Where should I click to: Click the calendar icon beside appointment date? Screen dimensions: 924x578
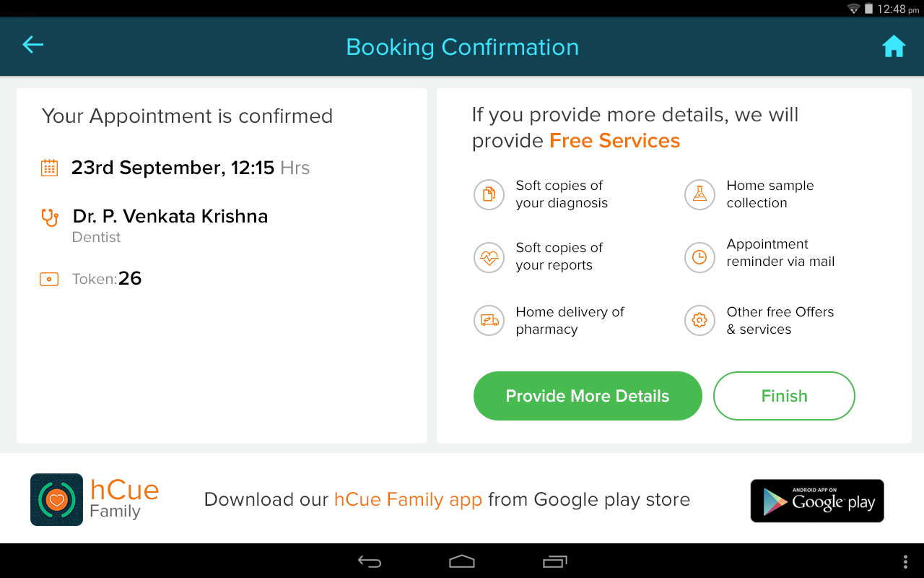pos(49,168)
